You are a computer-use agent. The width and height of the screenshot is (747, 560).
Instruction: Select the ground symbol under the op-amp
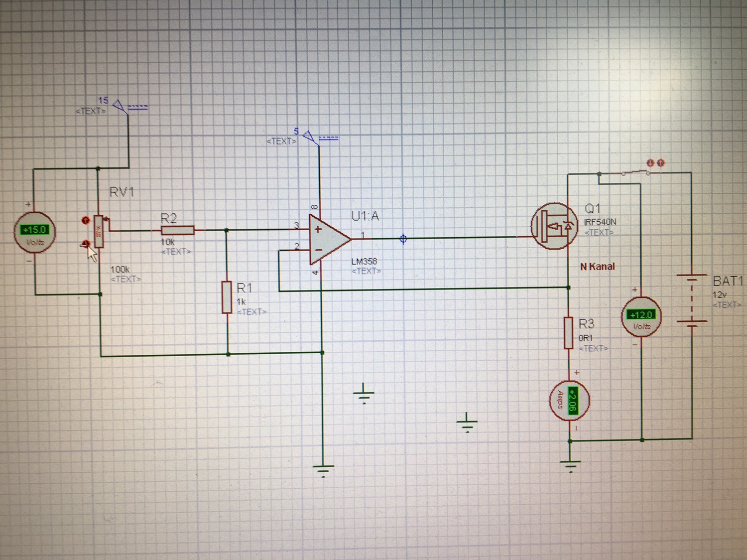(x=323, y=470)
